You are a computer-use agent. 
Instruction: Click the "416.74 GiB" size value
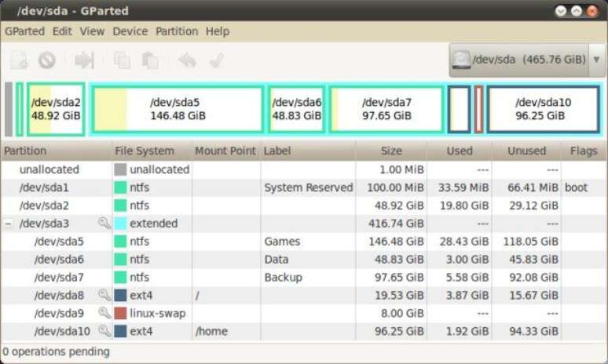[x=396, y=224]
